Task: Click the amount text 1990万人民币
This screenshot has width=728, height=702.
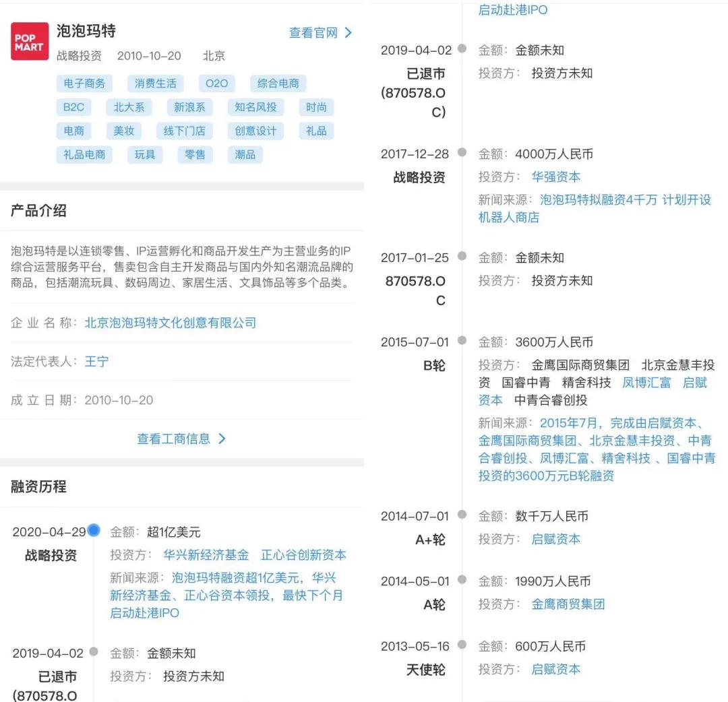Action: [553, 581]
